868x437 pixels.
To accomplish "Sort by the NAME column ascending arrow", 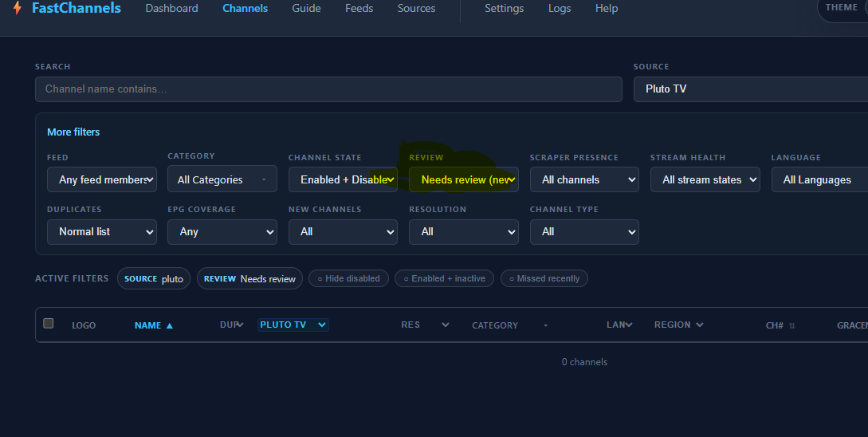I will (170, 325).
